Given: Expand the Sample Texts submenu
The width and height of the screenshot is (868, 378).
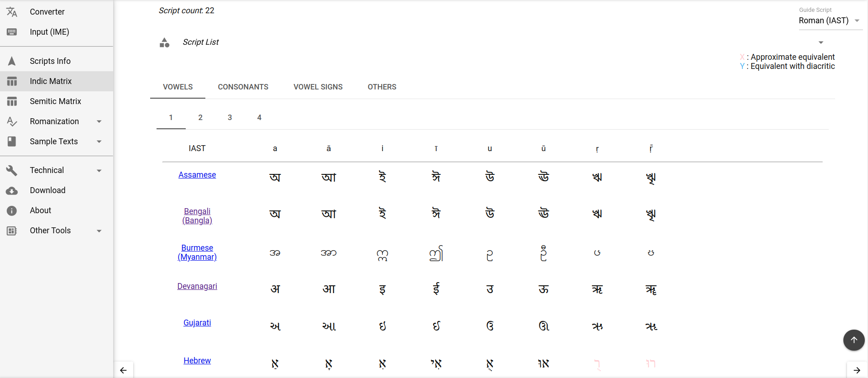Looking at the screenshot, I should click(x=99, y=142).
